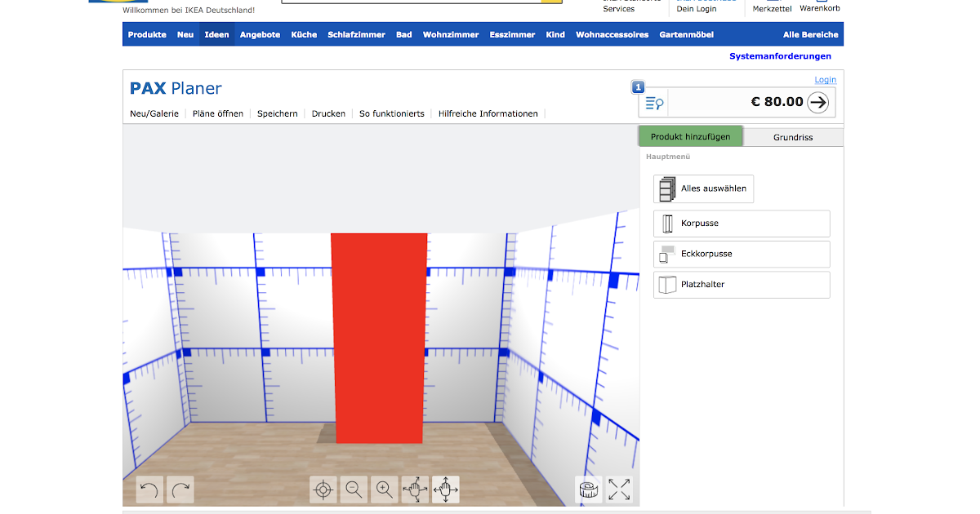Follow the Systemanforderungen link
Image resolution: width=980 pixels, height=514 pixels.
(x=780, y=56)
